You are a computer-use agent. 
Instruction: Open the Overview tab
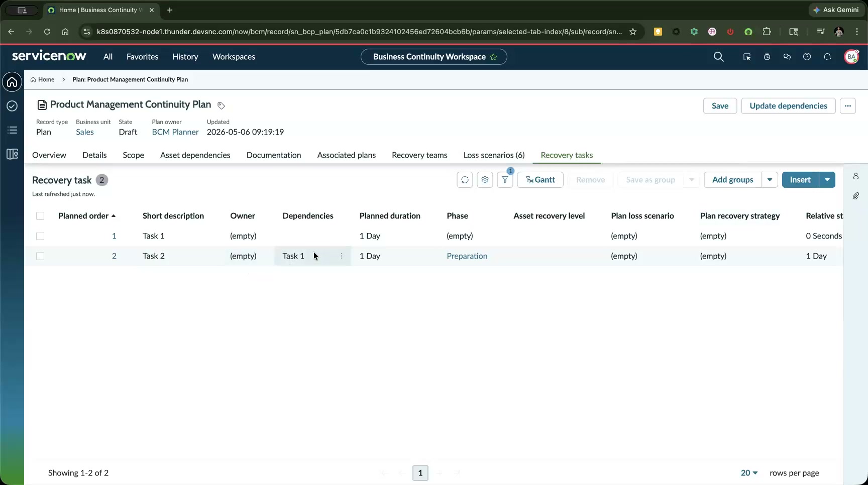[x=49, y=155]
